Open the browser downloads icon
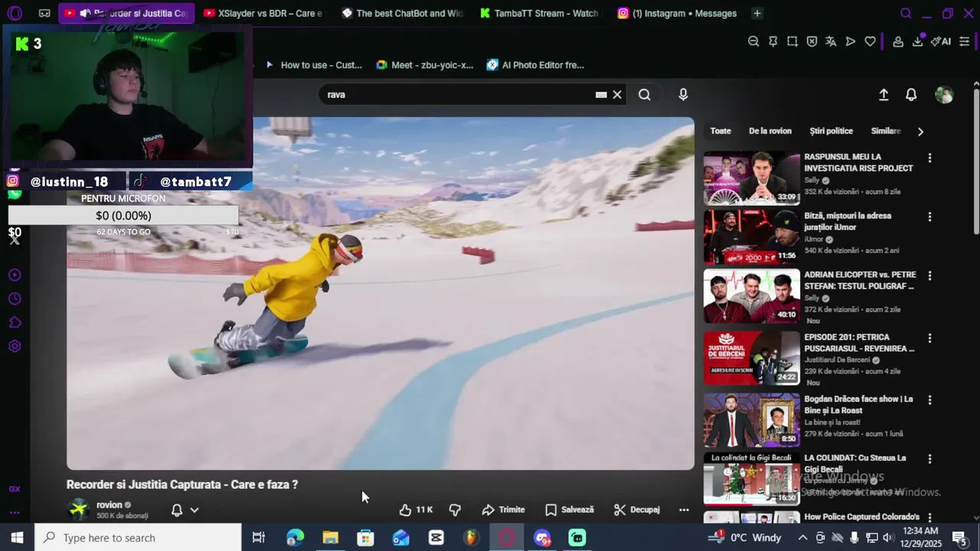This screenshot has width=980, height=551. pos(917,41)
